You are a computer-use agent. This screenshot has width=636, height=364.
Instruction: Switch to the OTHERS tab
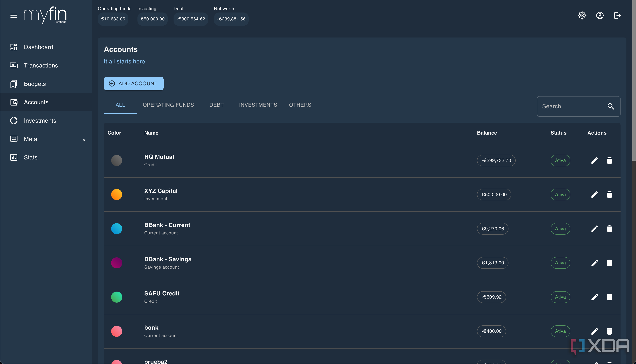click(x=300, y=105)
